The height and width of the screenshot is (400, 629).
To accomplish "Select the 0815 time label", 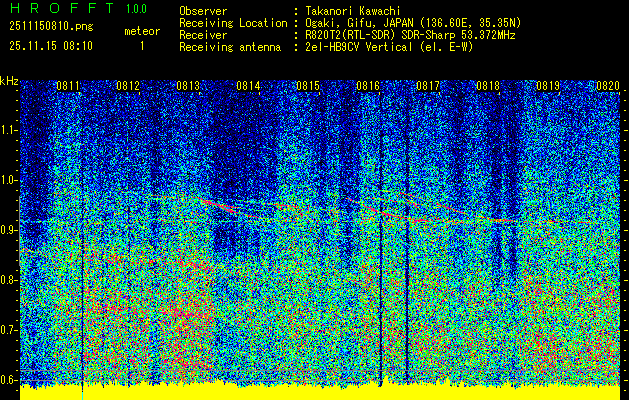I will (308, 86).
